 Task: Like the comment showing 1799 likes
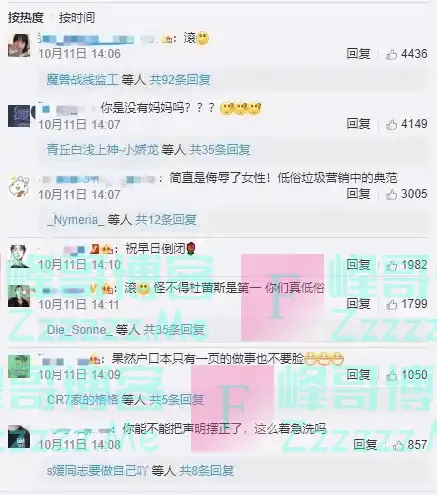coord(391,304)
